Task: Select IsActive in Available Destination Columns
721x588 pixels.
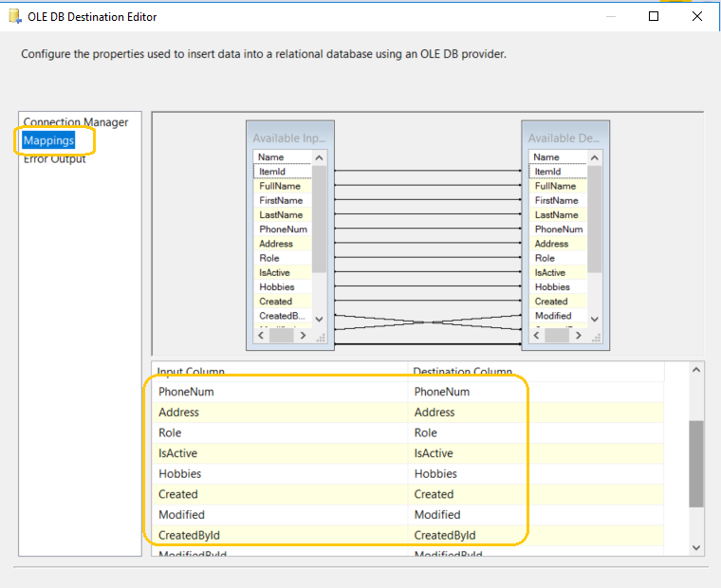Action: (558, 272)
